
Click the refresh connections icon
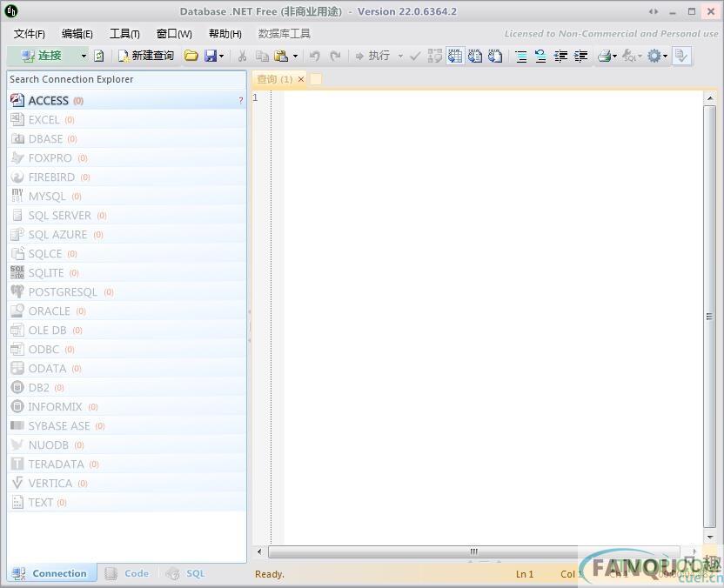click(x=99, y=56)
